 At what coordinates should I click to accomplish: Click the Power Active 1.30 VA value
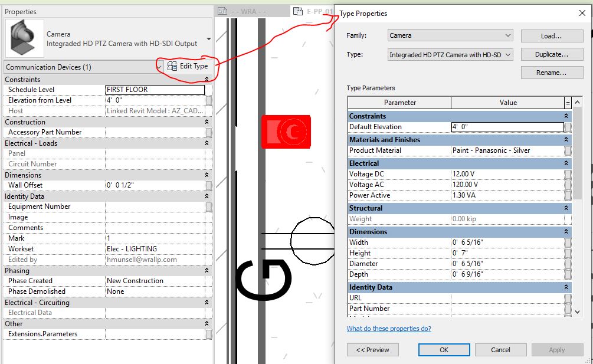(507, 195)
